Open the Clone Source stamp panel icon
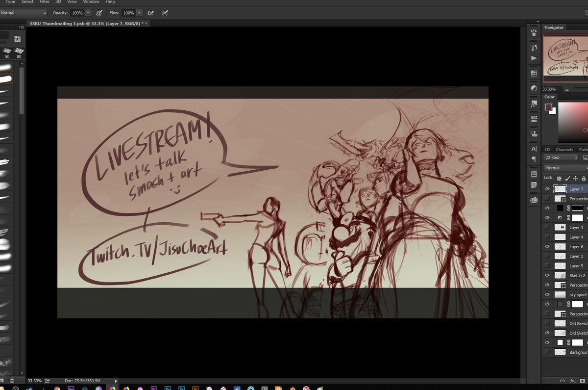This screenshot has height=390, width=588. (x=534, y=133)
